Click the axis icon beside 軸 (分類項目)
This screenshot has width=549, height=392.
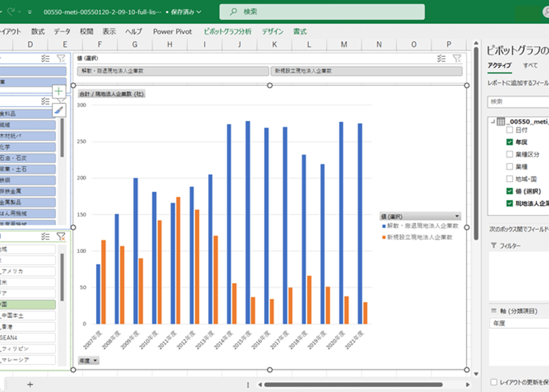(x=494, y=311)
